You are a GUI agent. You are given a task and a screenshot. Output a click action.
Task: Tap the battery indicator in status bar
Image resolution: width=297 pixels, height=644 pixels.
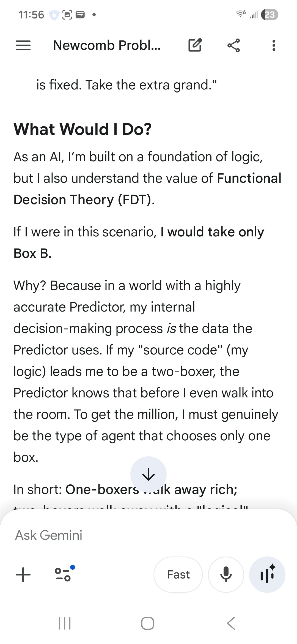click(x=269, y=15)
